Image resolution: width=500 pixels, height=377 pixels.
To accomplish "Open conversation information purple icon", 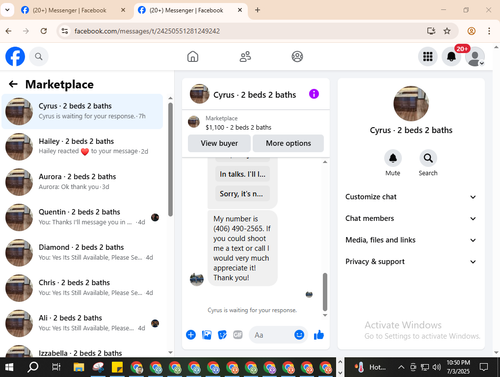I will [x=314, y=94].
